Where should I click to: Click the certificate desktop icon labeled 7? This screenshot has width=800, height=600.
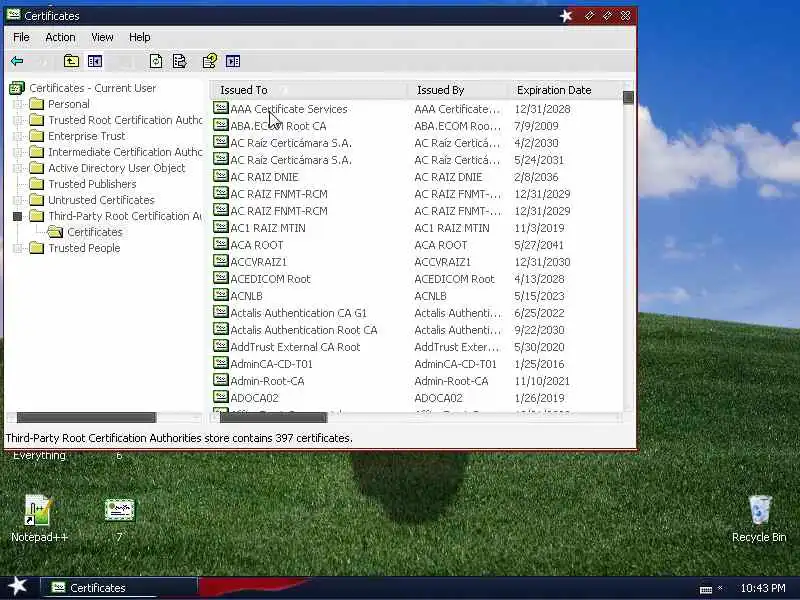pos(119,510)
